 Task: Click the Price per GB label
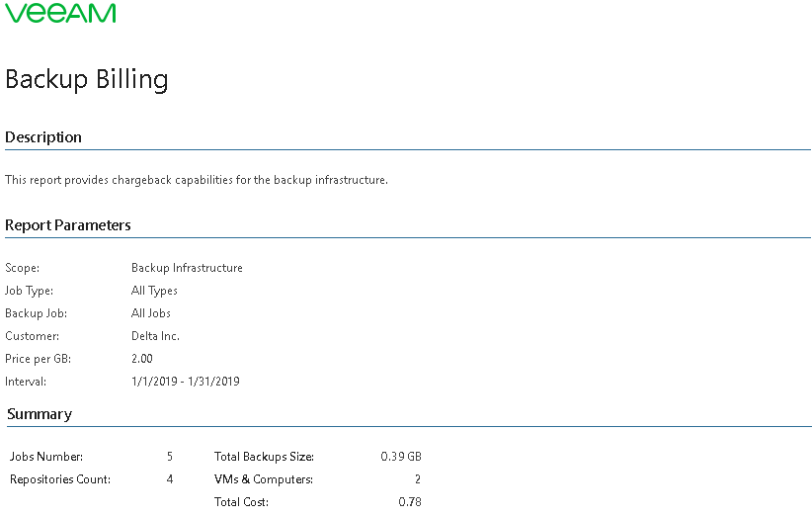pos(38,359)
